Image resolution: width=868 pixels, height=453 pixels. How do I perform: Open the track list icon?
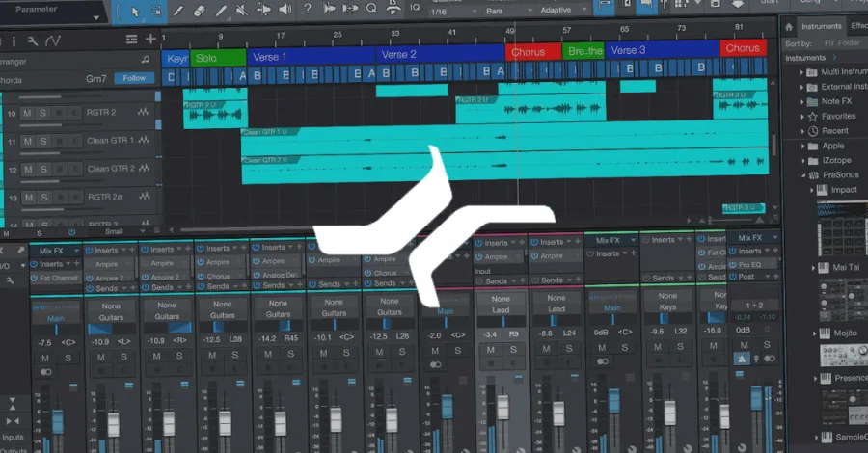pyautogui.click(x=131, y=39)
